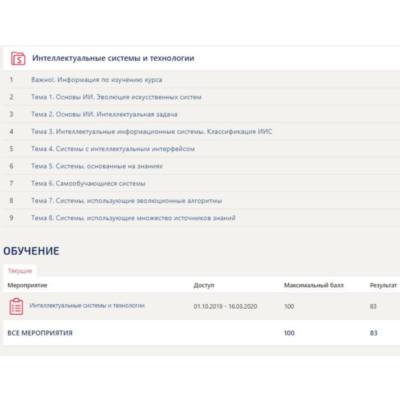Open 'Важно!. Информация по изучению курса' link

click(x=97, y=80)
